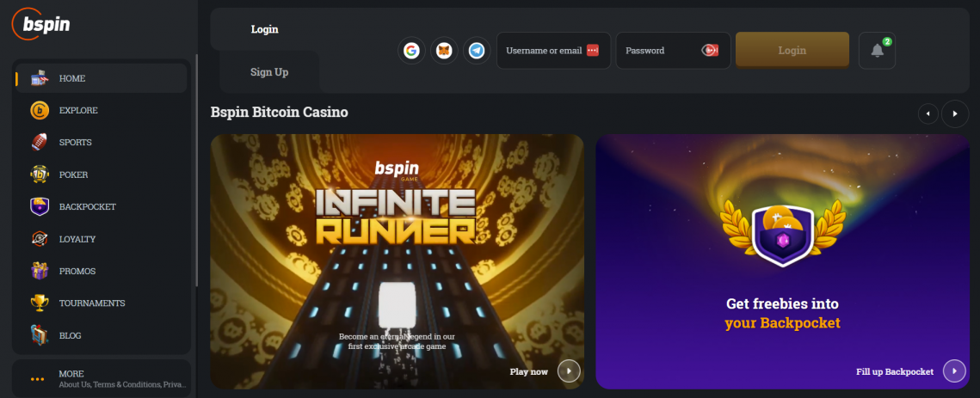This screenshot has height=398, width=980.
Task: Select the Login tab
Action: click(x=265, y=29)
